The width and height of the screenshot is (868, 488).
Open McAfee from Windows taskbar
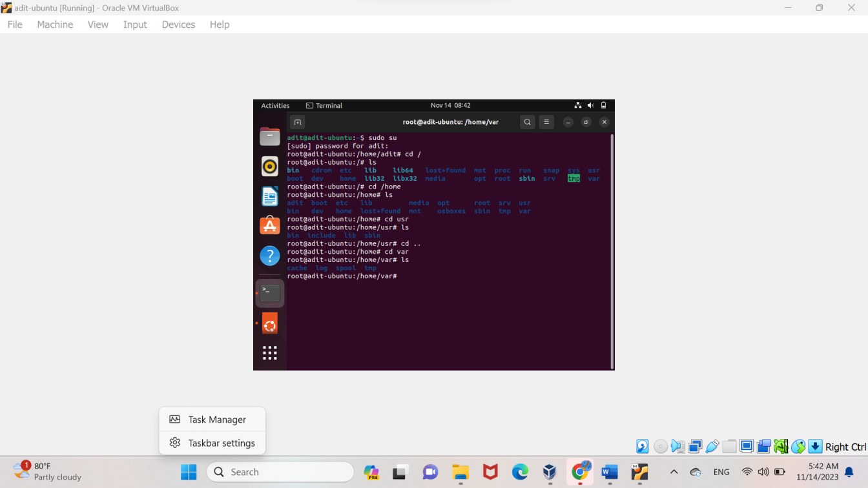[490, 472]
